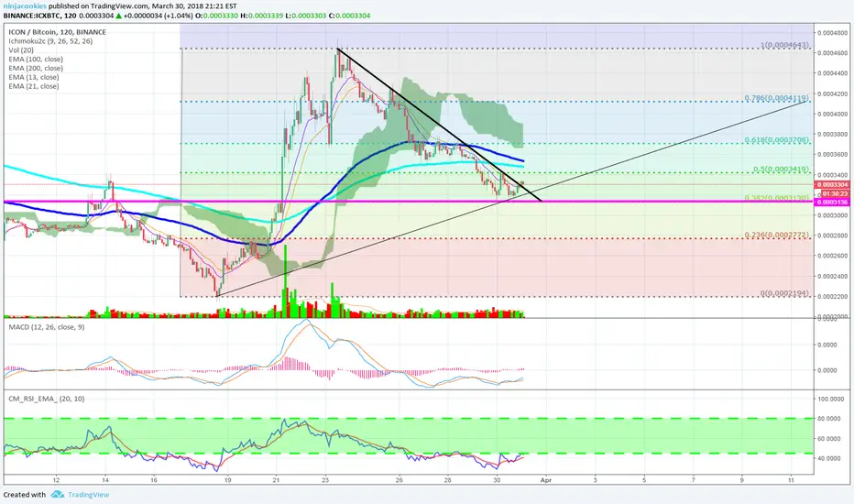Click the 0(0.0002194) Fibonacci level label

coord(785,293)
